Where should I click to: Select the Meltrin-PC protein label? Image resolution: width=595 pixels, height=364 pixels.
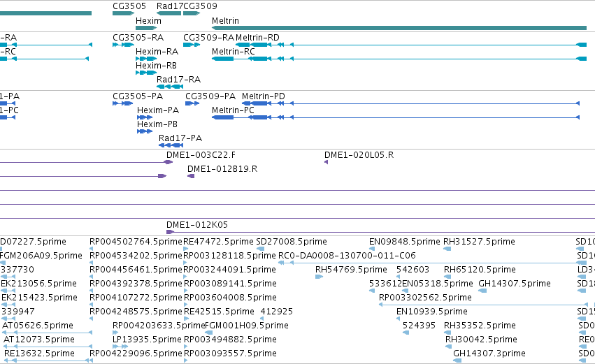click(233, 110)
